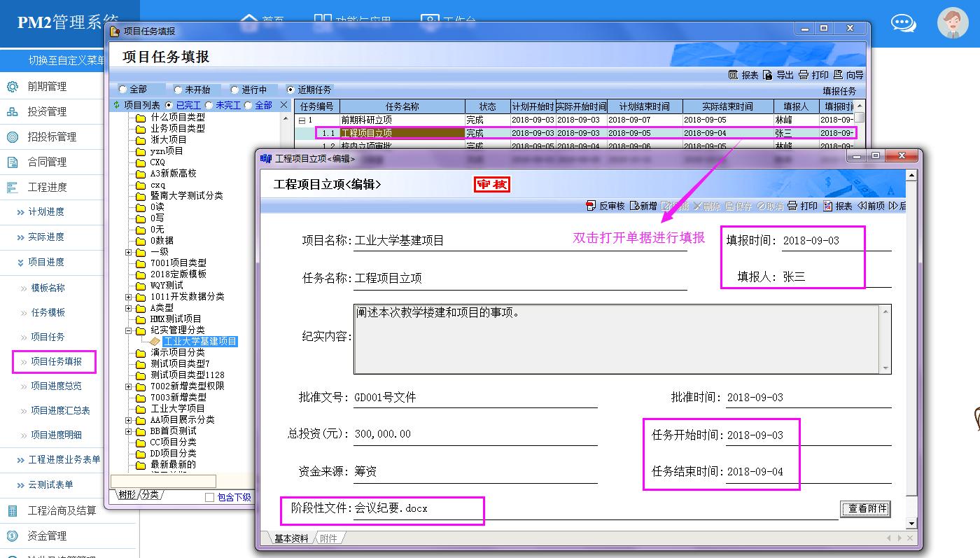Open the chat message bubble icon

click(903, 23)
